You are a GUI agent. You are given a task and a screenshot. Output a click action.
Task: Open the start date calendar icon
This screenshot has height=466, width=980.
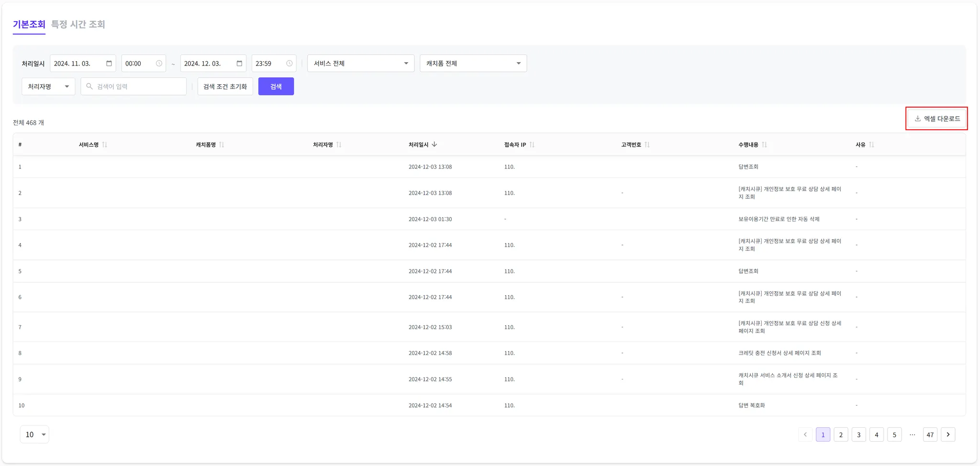click(109, 63)
